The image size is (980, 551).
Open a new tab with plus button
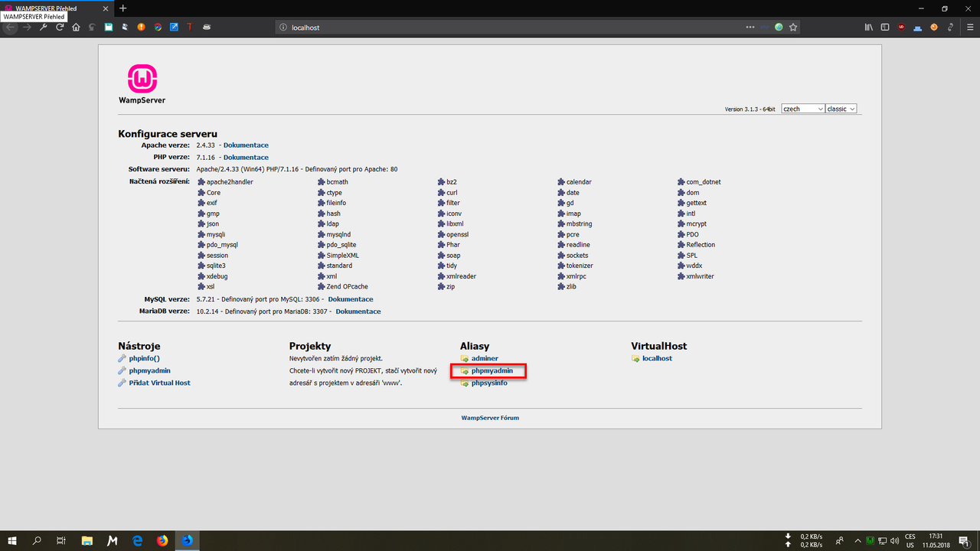[x=123, y=8]
